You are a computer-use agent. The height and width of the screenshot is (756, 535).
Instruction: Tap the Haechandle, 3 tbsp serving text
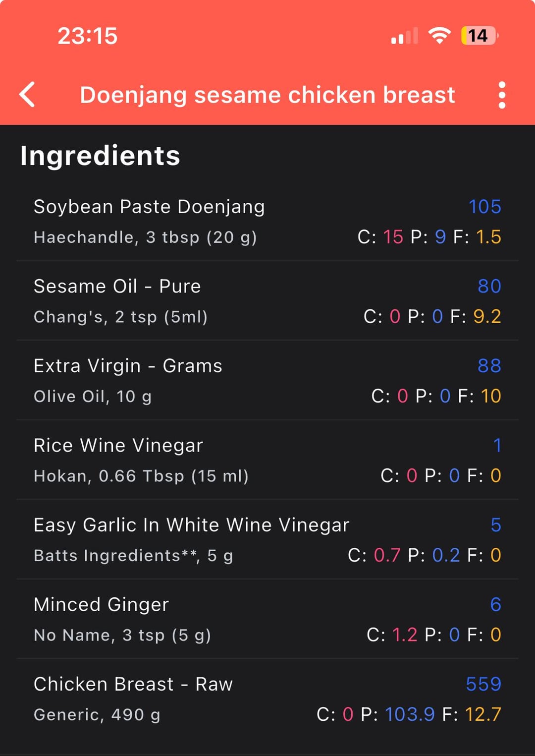[x=145, y=237]
